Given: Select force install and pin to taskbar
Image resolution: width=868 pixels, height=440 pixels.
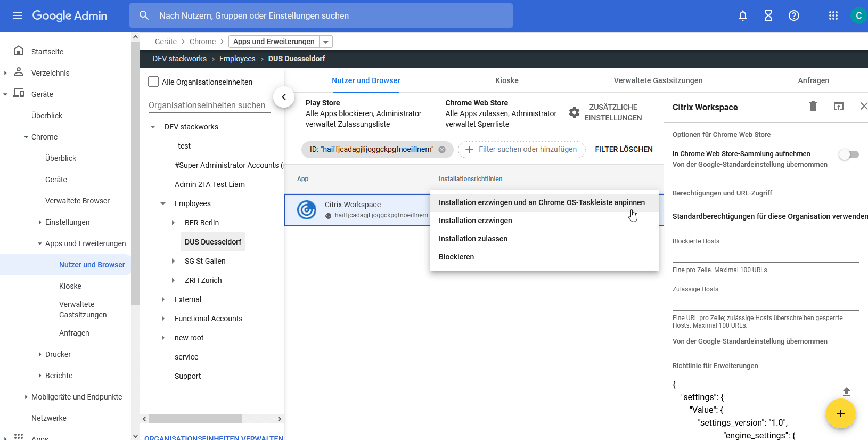Looking at the screenshot, I should coord(544,202).
